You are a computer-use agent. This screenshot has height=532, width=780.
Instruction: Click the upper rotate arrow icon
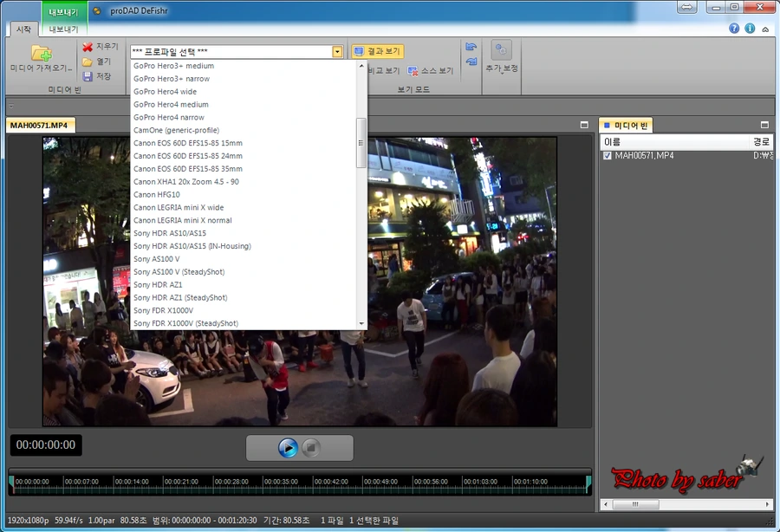pyautogui.click(x=471, y=47)
